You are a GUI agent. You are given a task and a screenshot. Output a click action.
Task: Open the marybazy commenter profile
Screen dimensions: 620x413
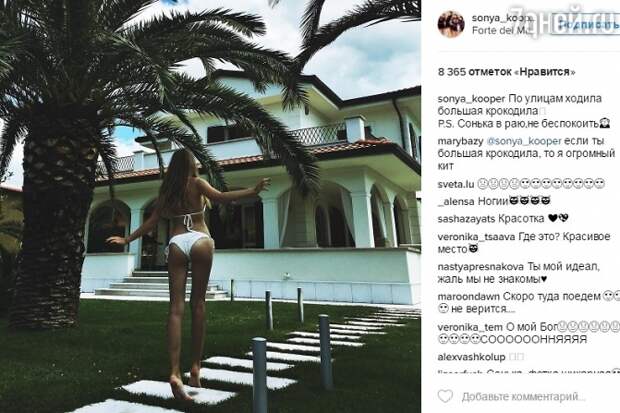(x=461, y=141)
